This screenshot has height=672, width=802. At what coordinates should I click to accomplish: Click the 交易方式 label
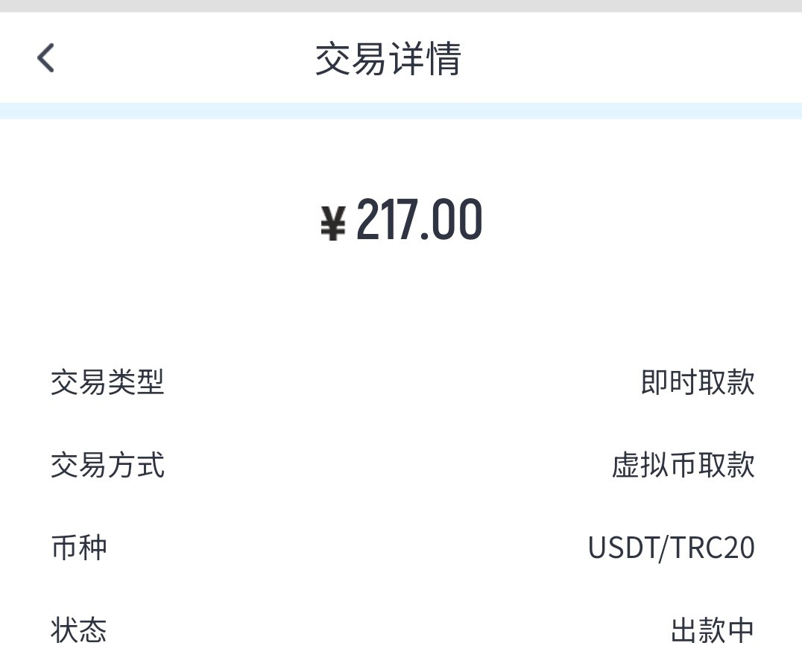point(107,466)
